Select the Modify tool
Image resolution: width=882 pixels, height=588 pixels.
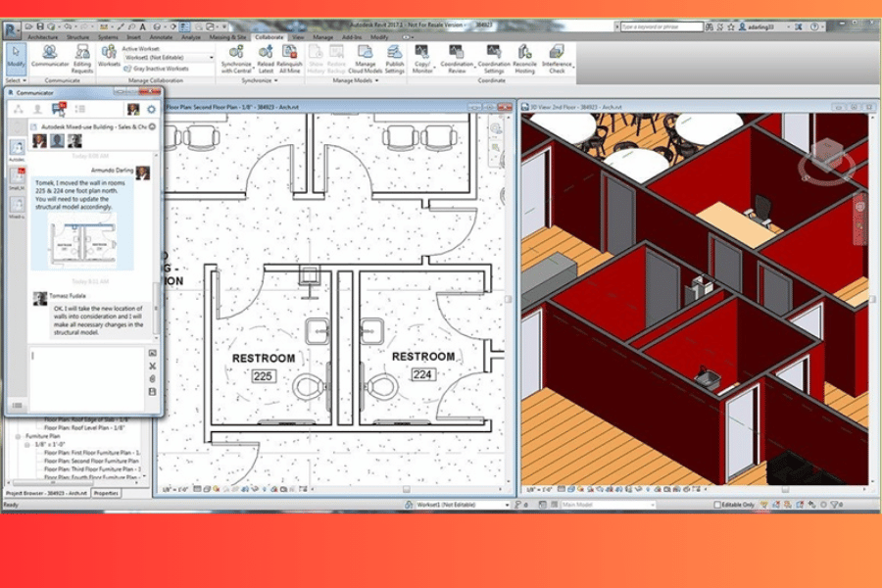click(x=16, y=56)
